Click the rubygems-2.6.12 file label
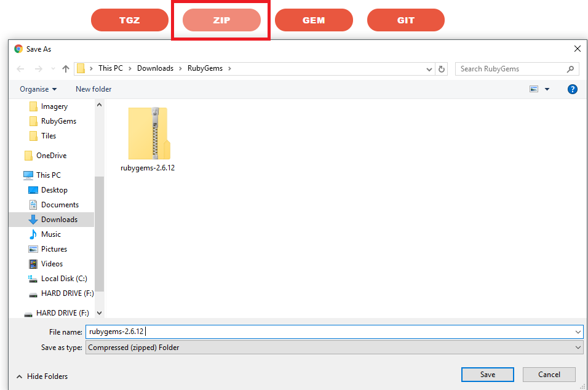The height and width of the screenshot is (390, 588). tap(148, 168)
